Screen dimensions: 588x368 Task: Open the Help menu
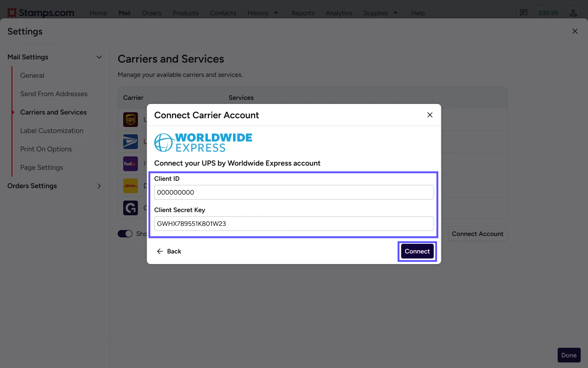point(418,13)
